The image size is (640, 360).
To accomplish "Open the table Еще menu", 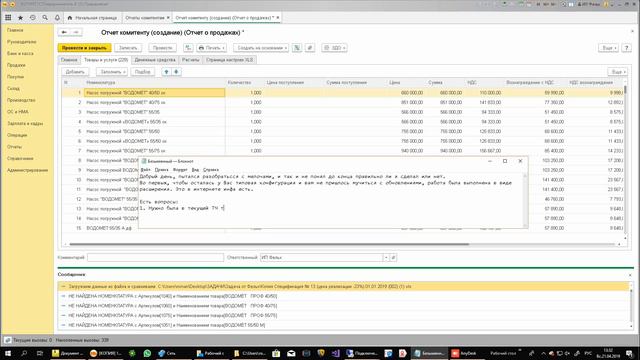I will 618,72.
